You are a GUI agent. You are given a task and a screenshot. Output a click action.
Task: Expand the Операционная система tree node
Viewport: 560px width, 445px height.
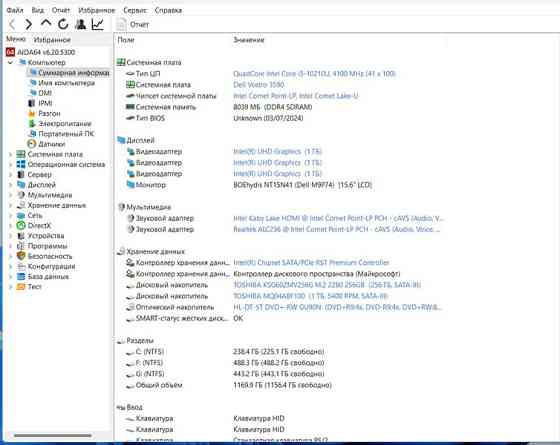click(10, 165)
